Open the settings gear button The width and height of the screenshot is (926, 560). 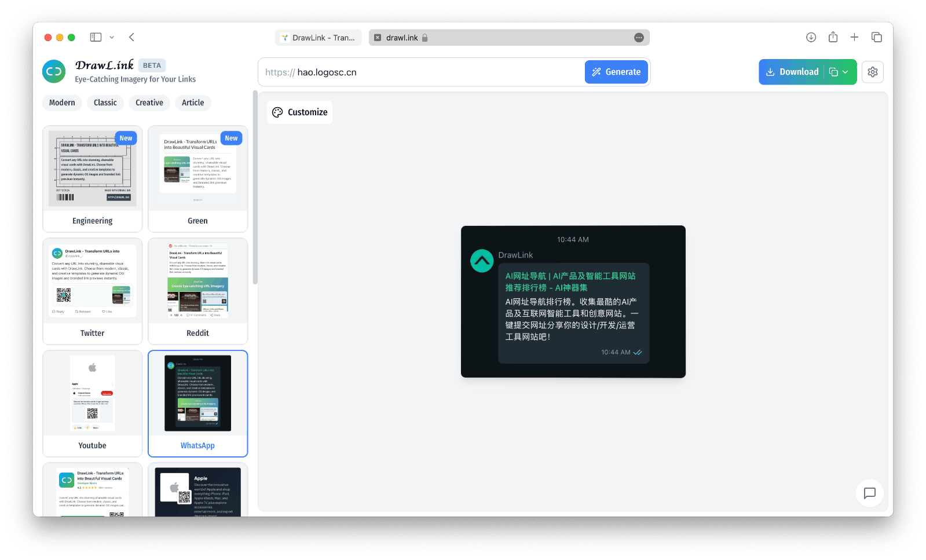(x=872, y=72)
